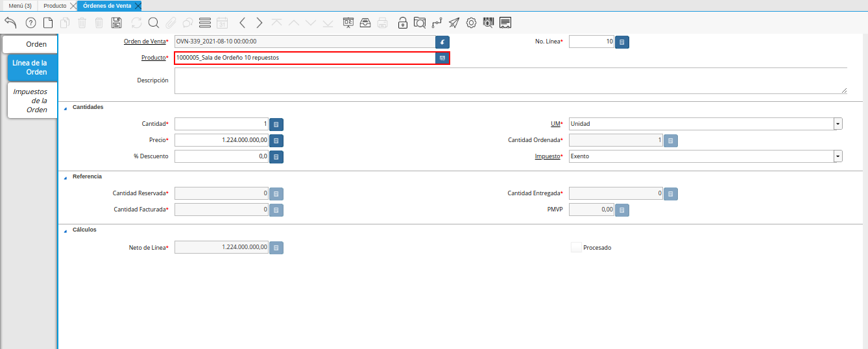
Task: Click the Cantidad input field
Action: pos(221,124)
